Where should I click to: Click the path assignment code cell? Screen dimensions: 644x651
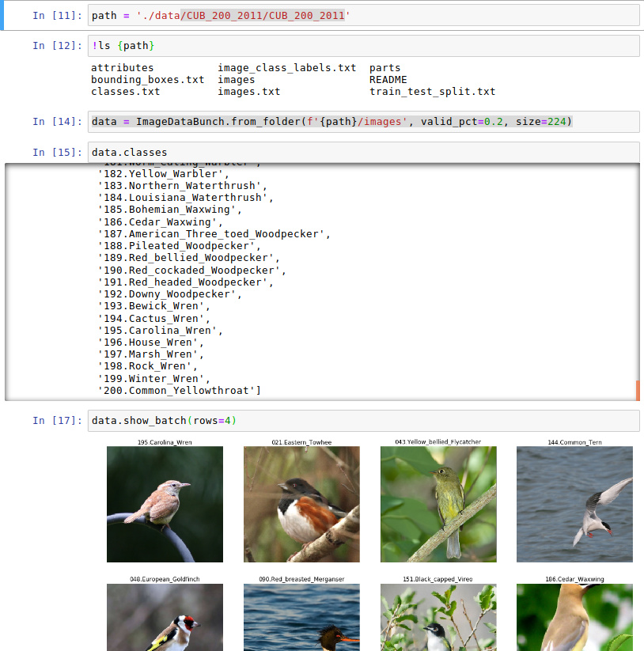pos(362,16)
